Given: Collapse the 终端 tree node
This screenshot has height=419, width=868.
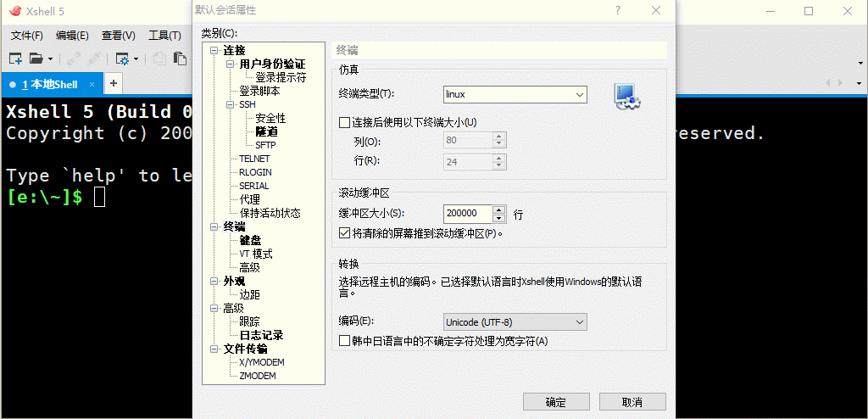Looking at the screenshot, I should pos(214,226).
